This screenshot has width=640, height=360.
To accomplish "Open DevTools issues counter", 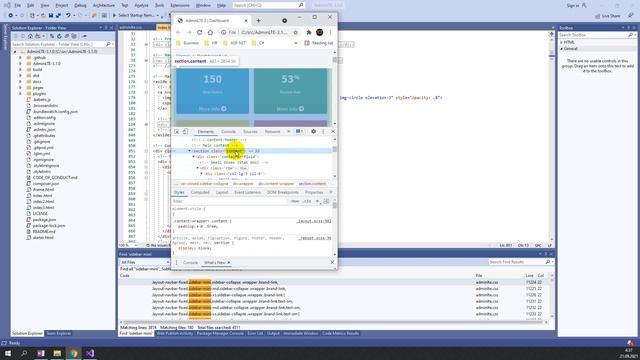I will point(299,131).
